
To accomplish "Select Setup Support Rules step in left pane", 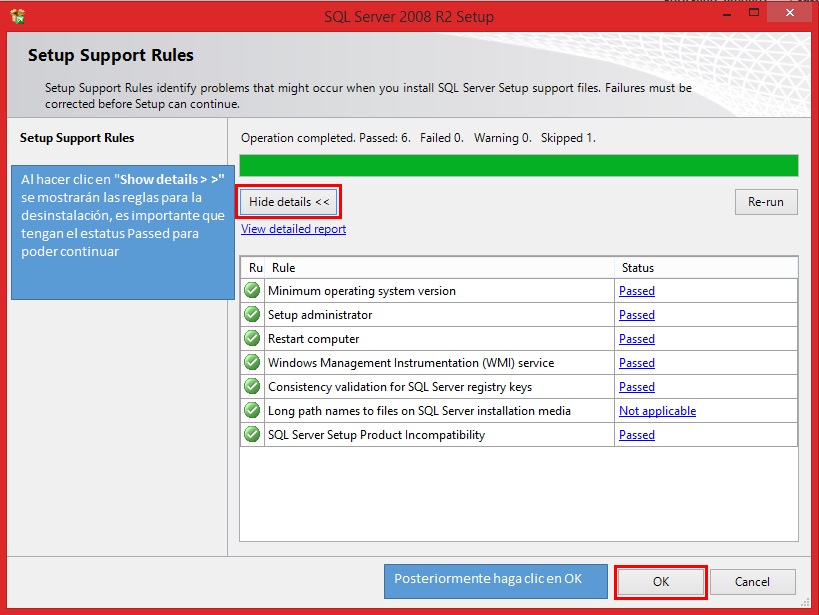I will (77, 138).
